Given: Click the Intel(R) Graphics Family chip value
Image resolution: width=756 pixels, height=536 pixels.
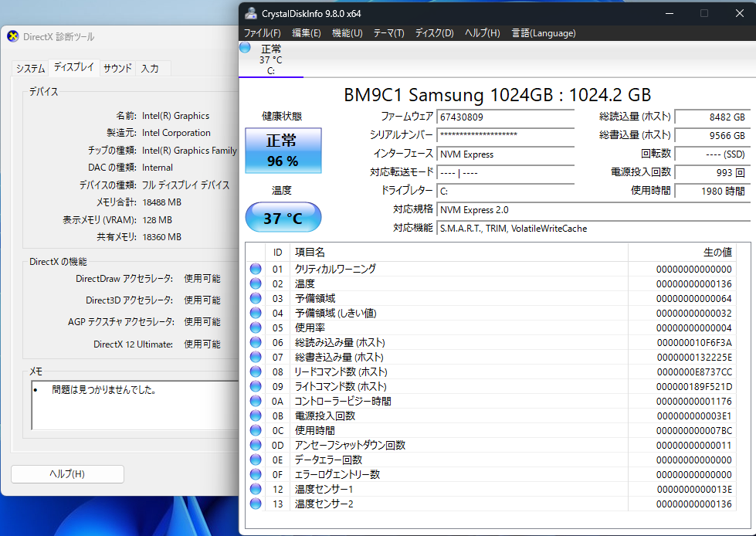Looking at the screenshot, I should pyautogui.click(x=189, y=151).
